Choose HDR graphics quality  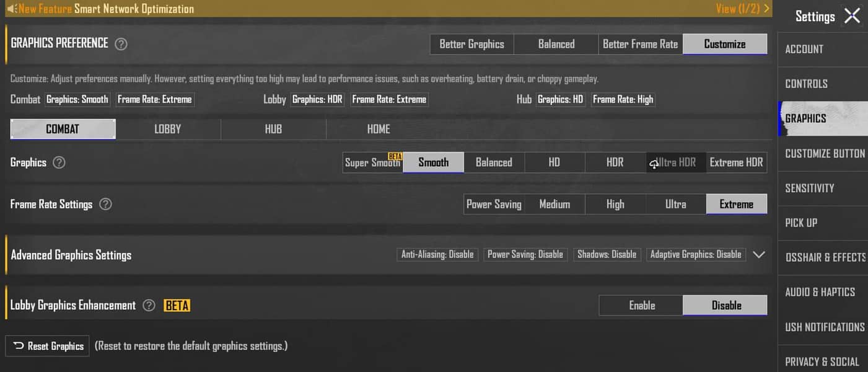click(615, 162)
